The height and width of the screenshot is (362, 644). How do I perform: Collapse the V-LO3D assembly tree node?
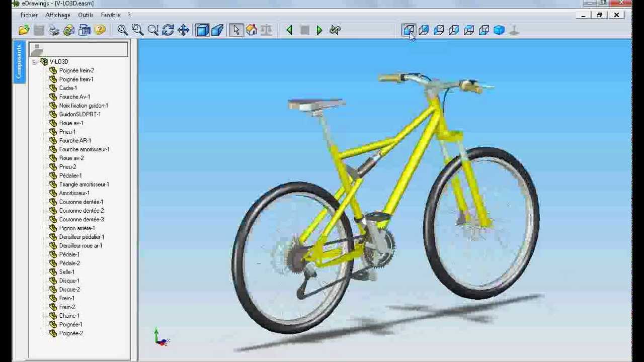click(34, 62)
